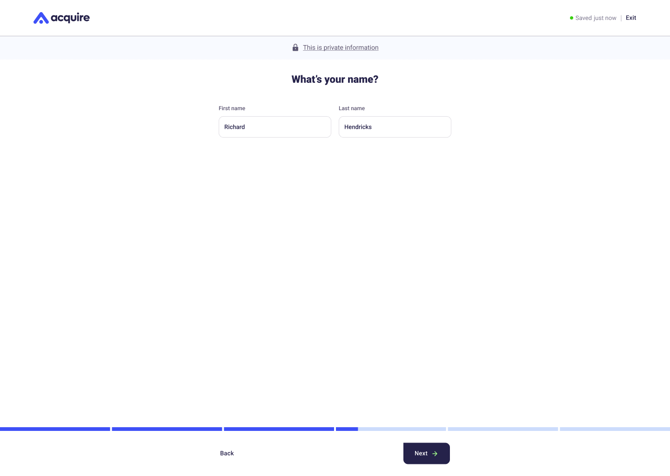Click the last progress bar segment

(615, 429)
